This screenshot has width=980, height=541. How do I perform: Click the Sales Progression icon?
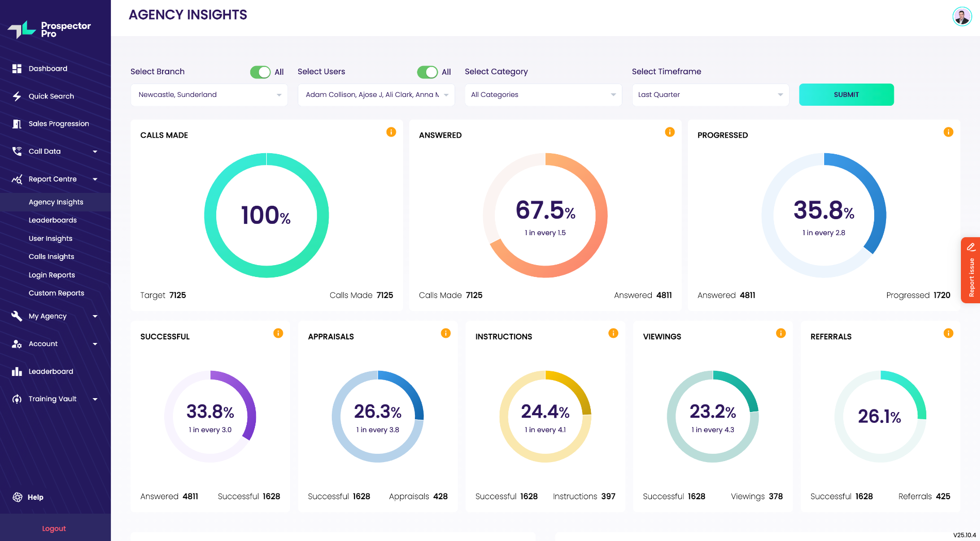pos(17,124)
